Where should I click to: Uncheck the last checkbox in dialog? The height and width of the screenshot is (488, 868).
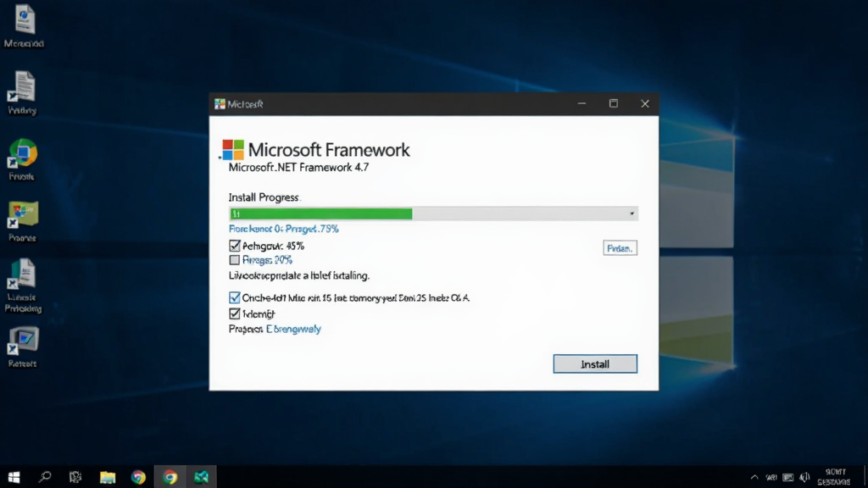click(235, 313)
